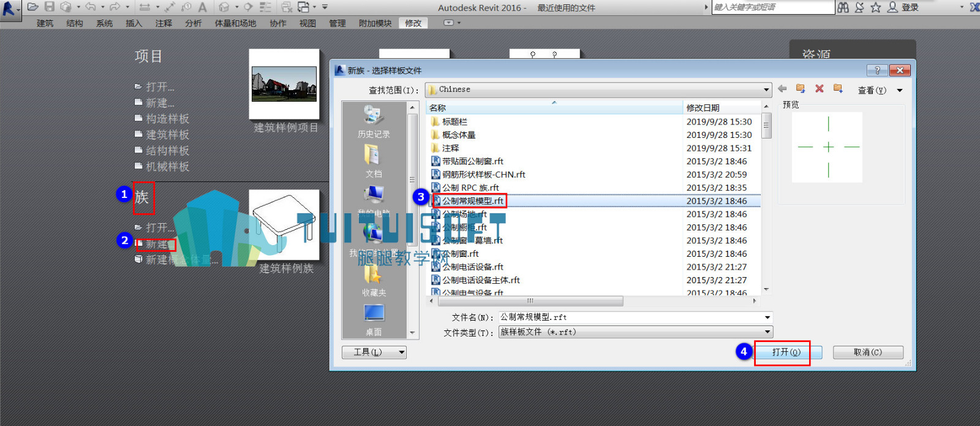Click the up one level folder icon
The image size is (980, 426).
[x=800, y=89]
